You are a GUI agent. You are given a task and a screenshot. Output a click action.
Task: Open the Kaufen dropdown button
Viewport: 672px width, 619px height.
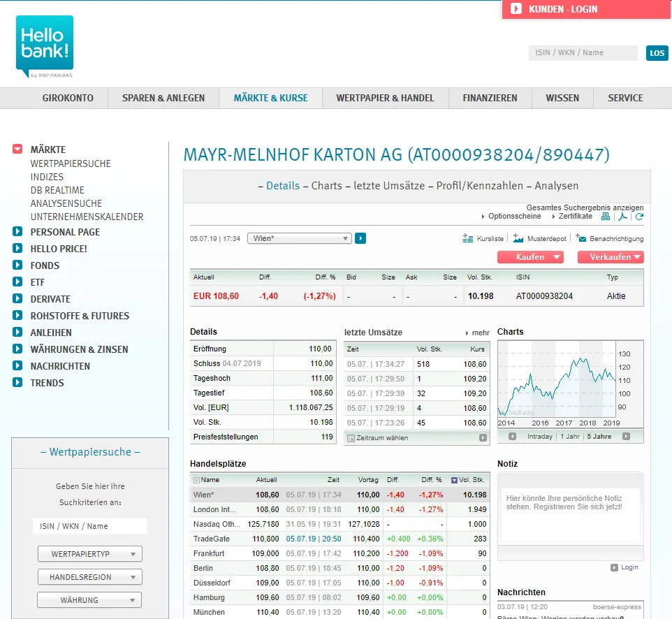530,257
